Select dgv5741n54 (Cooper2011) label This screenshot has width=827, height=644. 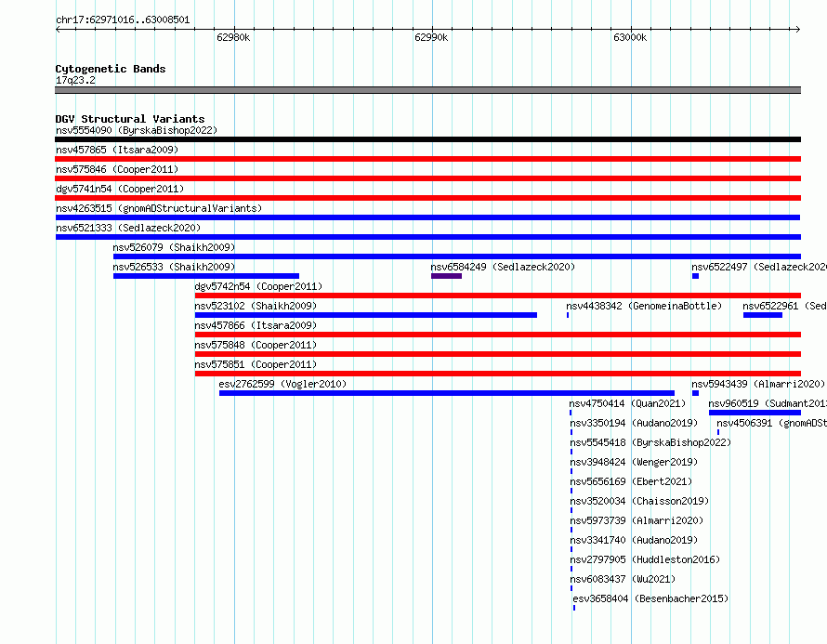click(120, 189)
